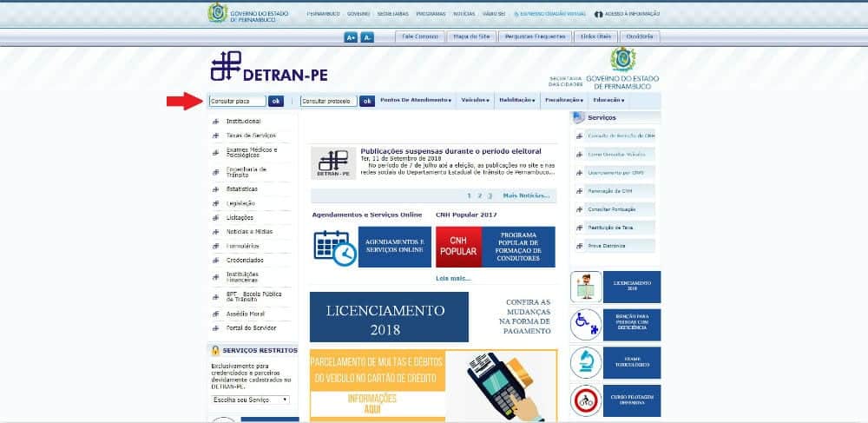The width and height of the screenshot is (868, 423).
Task: Click the DETRAN-PE logo
Action: pyautogui.click(x=269, y=66)
